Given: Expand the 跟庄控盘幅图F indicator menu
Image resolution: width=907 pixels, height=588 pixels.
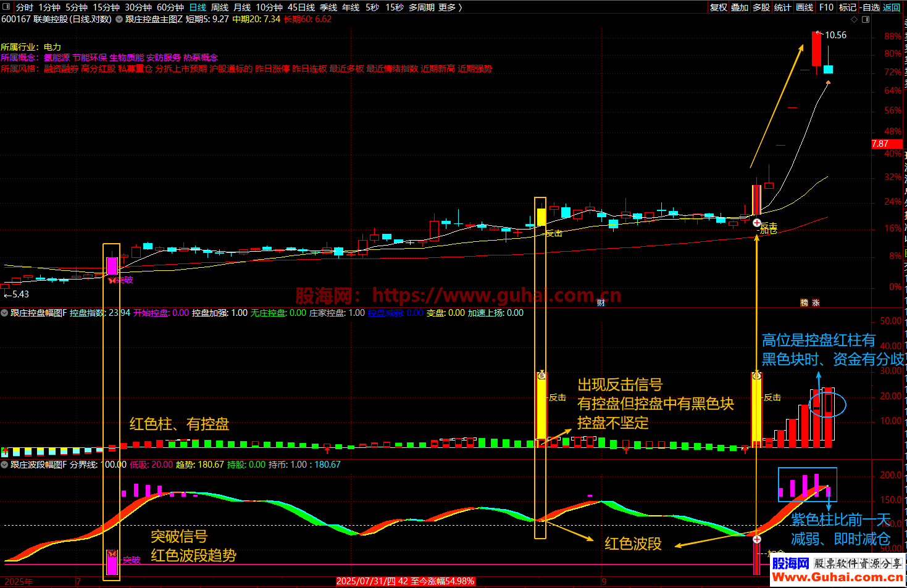Looking at the screenshot, I should (4, 313).
